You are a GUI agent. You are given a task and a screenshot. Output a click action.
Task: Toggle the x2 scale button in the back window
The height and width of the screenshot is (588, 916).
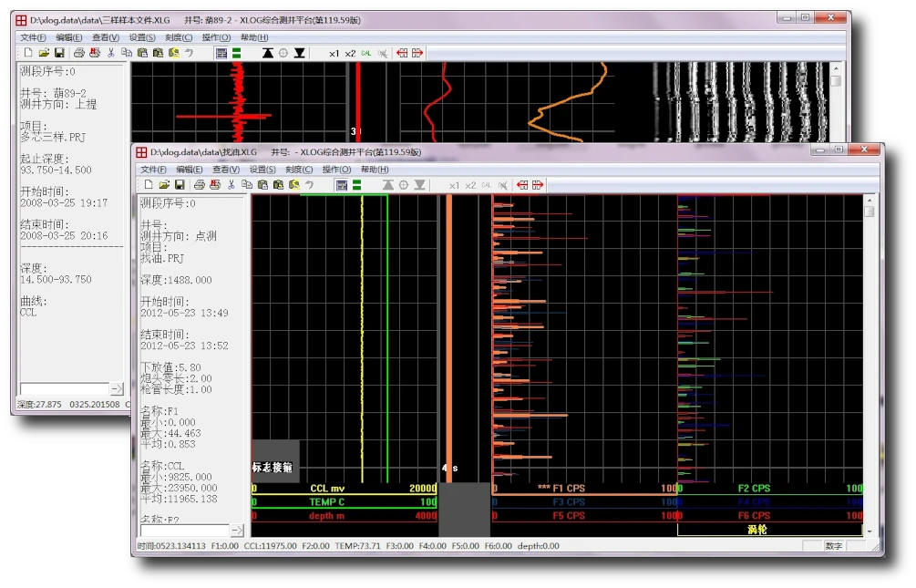(x=350, y=53)
